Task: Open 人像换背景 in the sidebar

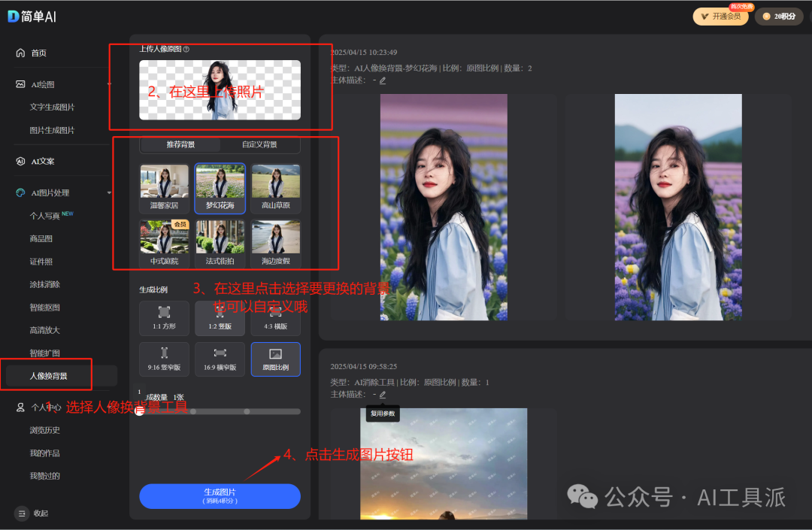Action: 48,377
